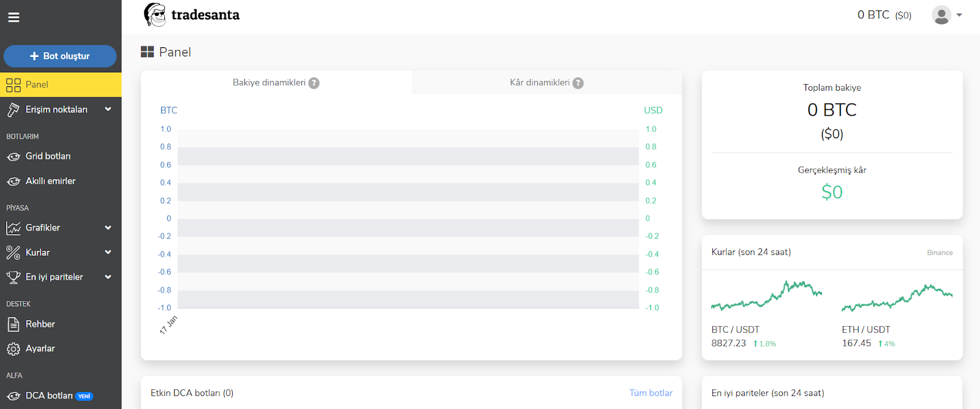Switch to Kâr dinamikleri tab

[547, 82]
